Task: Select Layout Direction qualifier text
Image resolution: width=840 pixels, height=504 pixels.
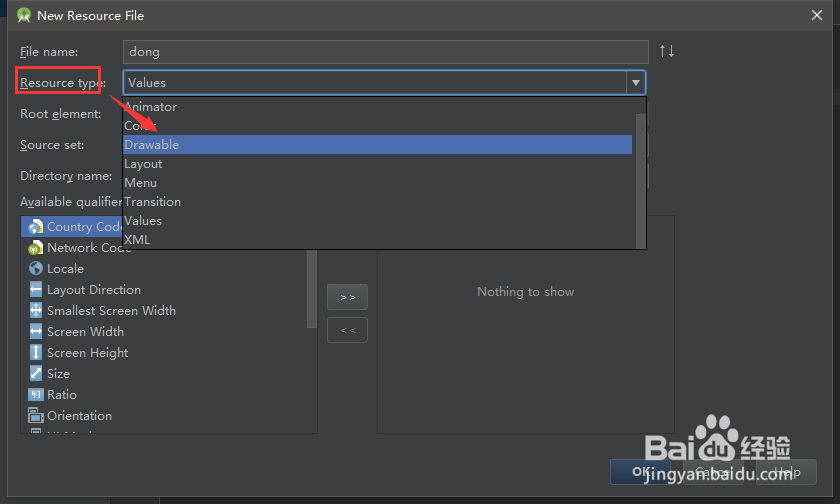Action: (94, 290)
